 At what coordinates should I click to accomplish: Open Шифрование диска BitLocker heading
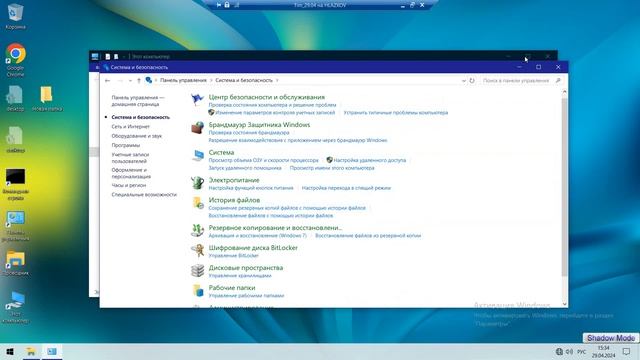pos(253,248)
